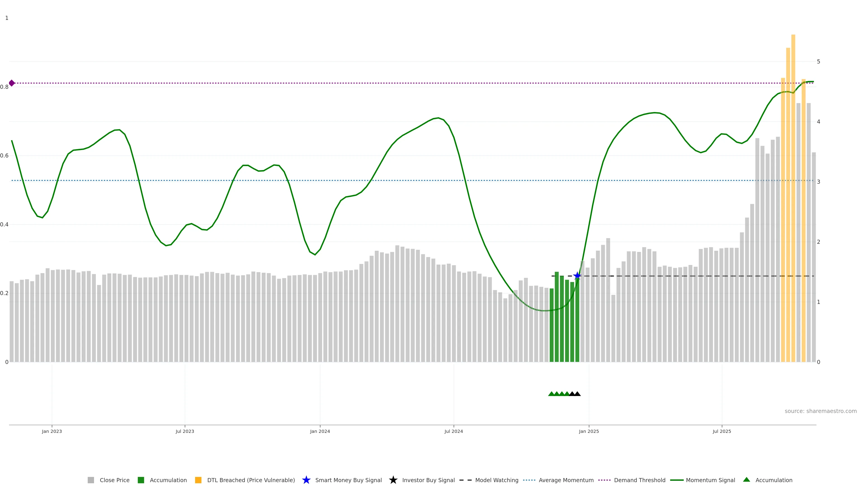Click the Jul 2025 axis label
The height and width of the screenshot is (488, 868).
coord(722,431)
